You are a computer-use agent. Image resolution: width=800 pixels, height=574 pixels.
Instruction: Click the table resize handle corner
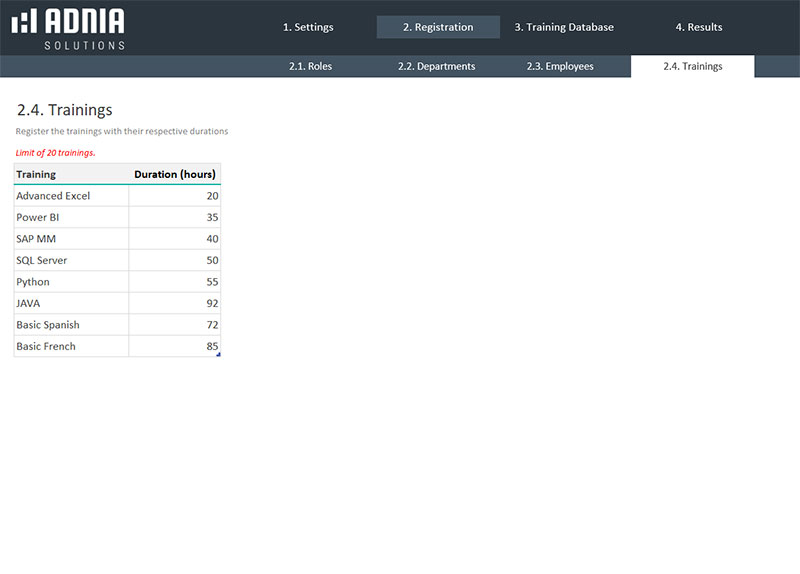(x=219, y=355)
